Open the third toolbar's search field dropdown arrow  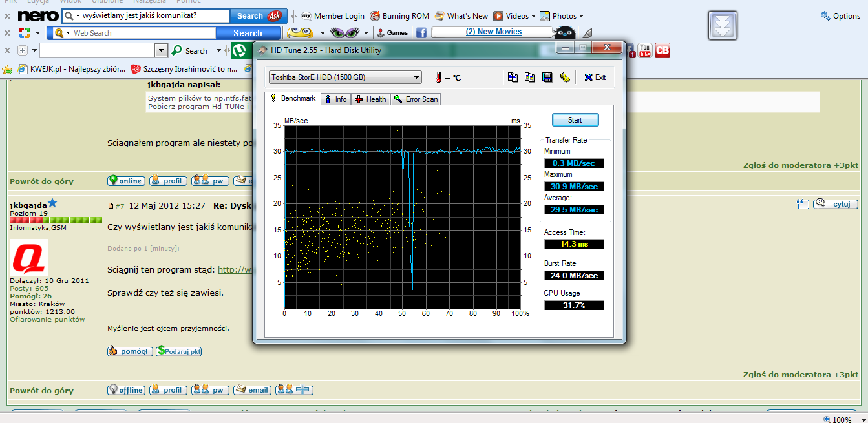point(162,50)
